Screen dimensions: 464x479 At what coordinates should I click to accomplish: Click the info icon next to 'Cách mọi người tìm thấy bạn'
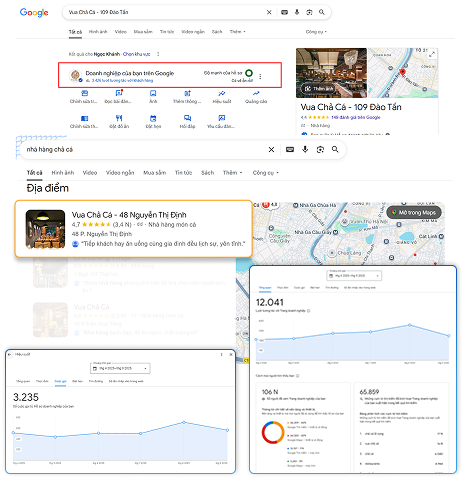pyautogui.click(x=297, y=376)
